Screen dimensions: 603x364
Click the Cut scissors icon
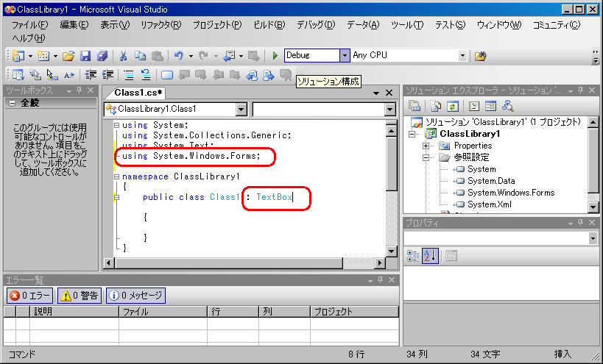click(123, 56)
